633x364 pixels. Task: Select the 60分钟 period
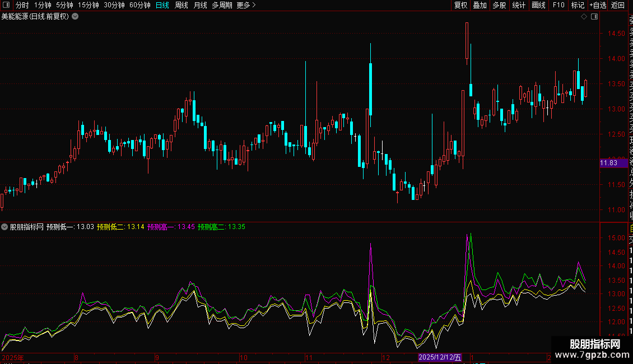tap(139, 5)
